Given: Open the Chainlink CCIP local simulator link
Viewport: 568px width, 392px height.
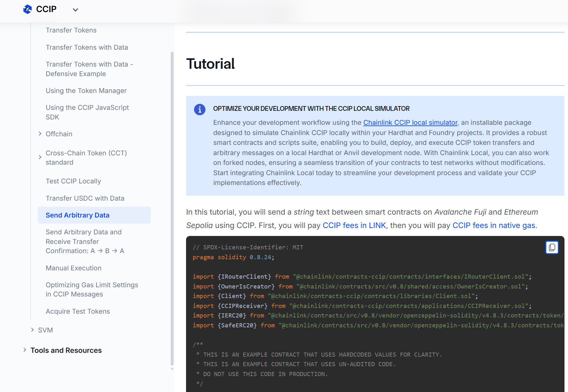Looking at the screenshot, I should click(x=410, y=123).
